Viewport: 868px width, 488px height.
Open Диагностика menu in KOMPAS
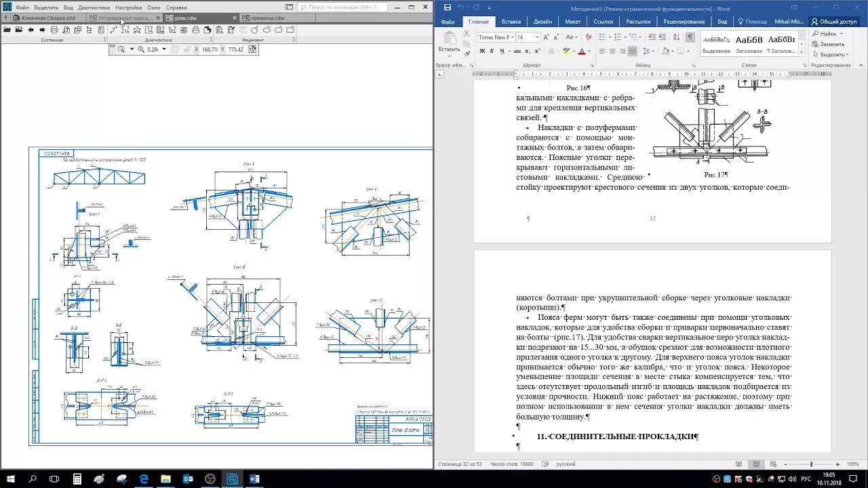[94, 7]
